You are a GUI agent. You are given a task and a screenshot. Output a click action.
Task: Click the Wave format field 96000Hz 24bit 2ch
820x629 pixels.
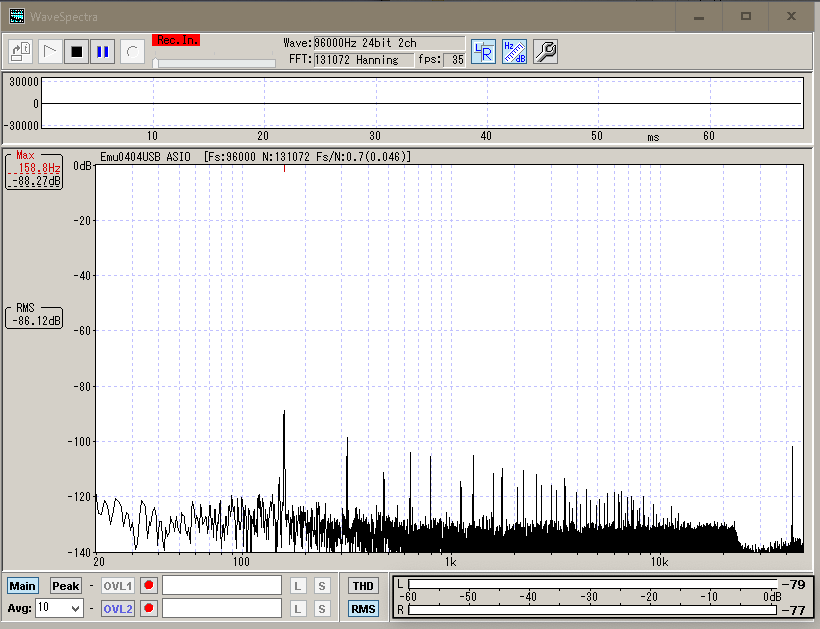(389, 43)
